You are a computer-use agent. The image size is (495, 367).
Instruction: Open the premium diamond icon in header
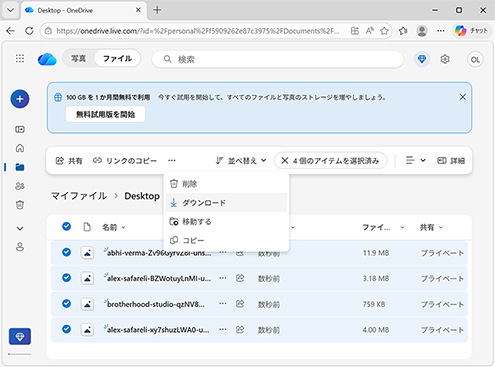coord(422,59)
